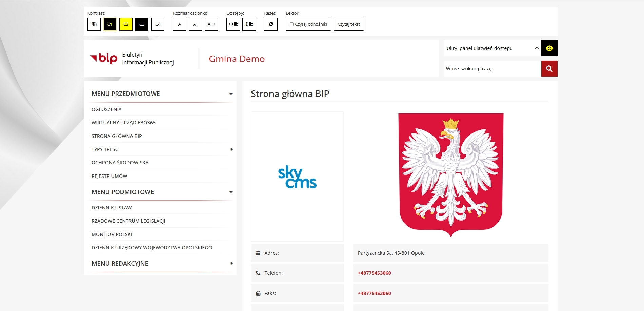The image size is (644, 311).
Task: Click the Strona główna BIP heading
Action: click(x=290, y=94)
